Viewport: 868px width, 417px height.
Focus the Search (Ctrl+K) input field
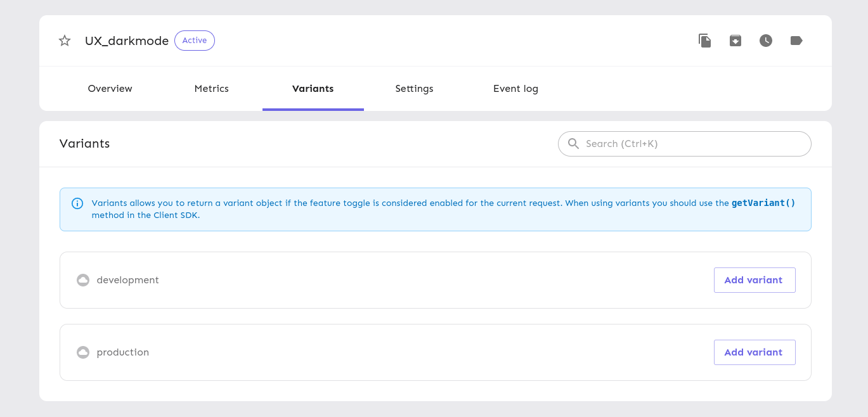tap(691, 144)
